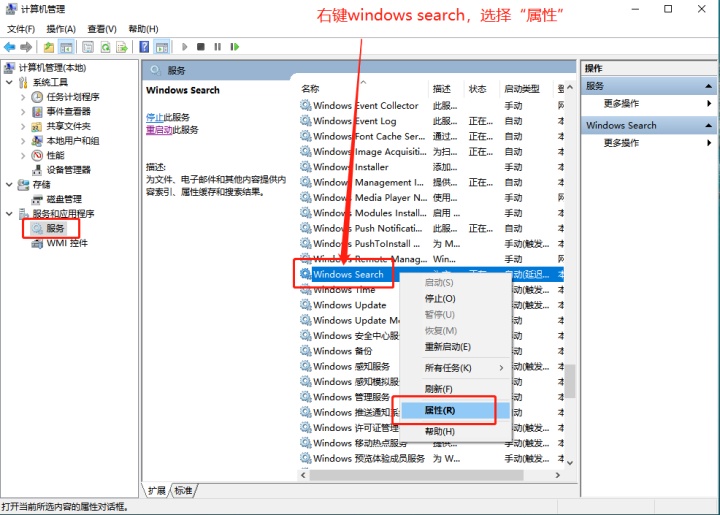Select the Windows Installer service
This screenshot has height=515, width=720.
point(351,167)
